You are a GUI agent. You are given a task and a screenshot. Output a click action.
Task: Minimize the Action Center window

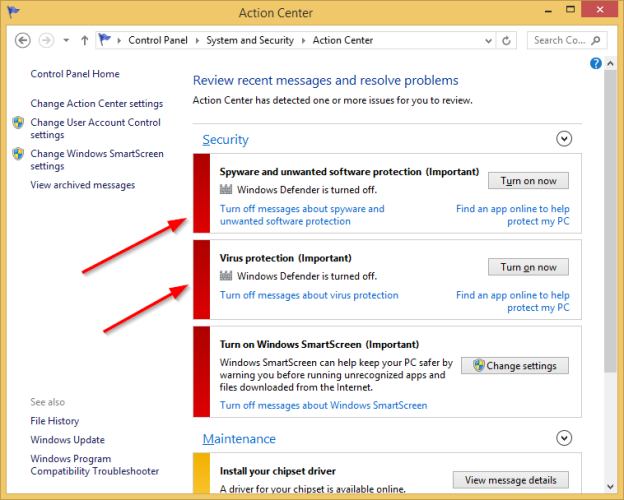(x=548, y=11)
